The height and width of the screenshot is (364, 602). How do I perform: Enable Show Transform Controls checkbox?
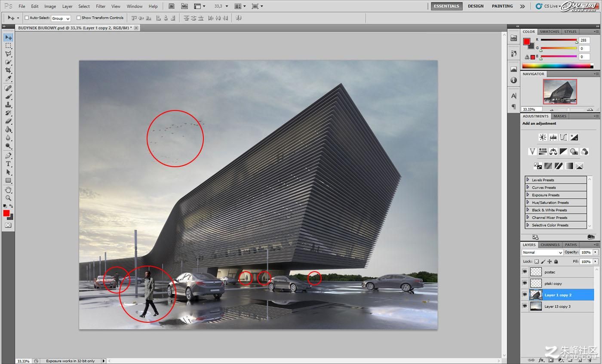point(79,18)
